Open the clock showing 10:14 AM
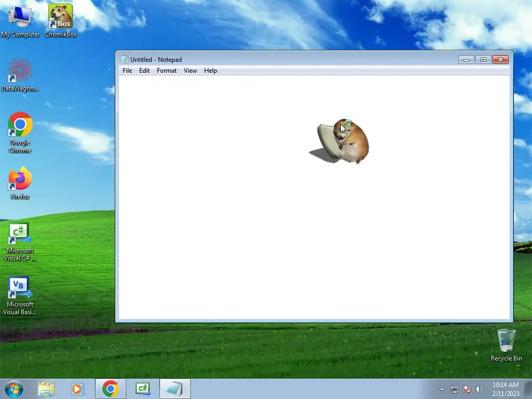Screen dimensions: 532x399 click(506, 389)
